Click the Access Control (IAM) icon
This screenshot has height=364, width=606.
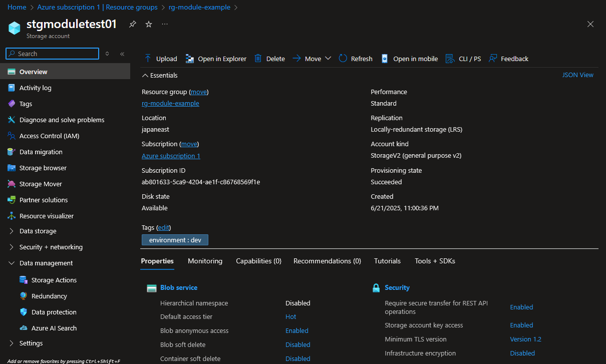click(x=12, y=136)
